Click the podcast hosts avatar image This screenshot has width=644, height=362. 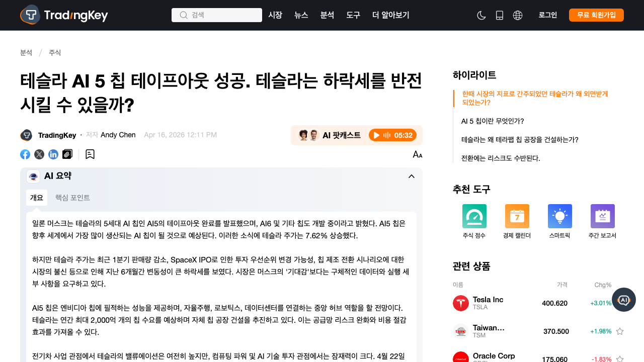[308, 135]
